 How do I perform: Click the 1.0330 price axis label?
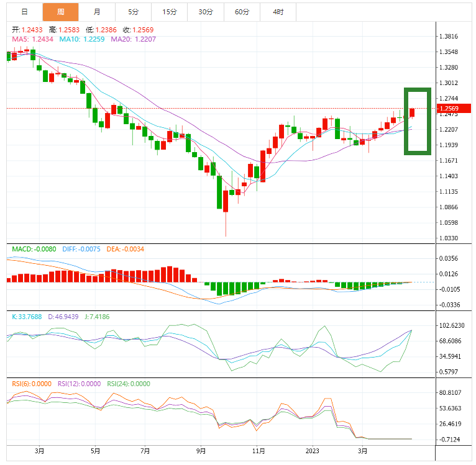click(449, 238)
